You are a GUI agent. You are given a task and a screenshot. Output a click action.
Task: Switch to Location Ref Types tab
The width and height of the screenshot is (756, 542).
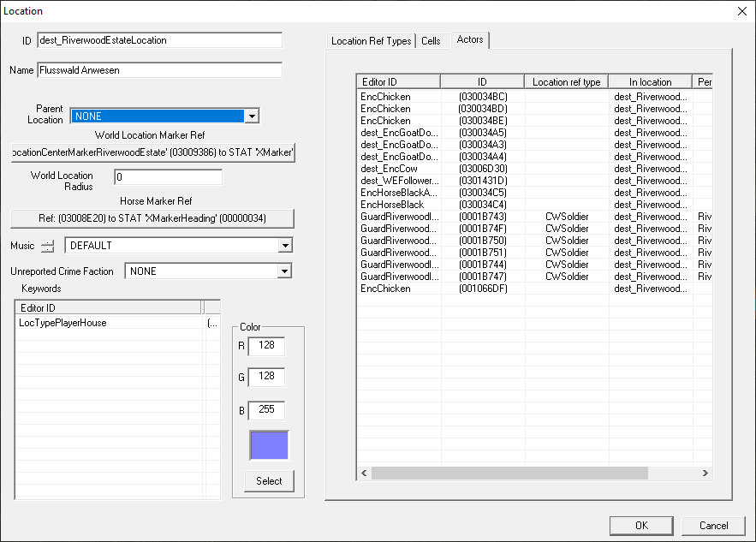click(371, 41)
